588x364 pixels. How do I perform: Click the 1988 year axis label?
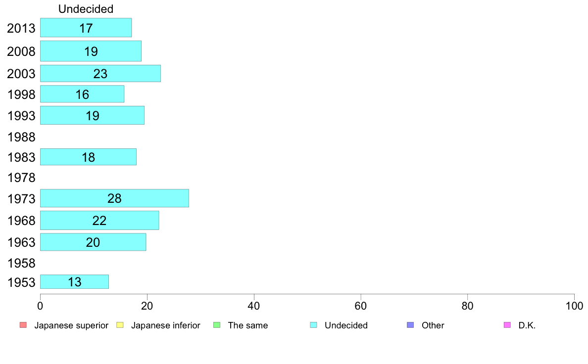pyautogui.click(x=21, y=137)
